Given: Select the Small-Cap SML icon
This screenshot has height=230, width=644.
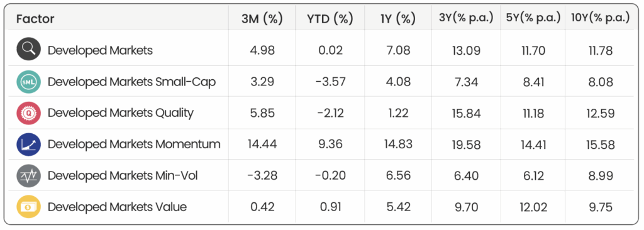Looking at the screenshot, I should pos(29,81).
